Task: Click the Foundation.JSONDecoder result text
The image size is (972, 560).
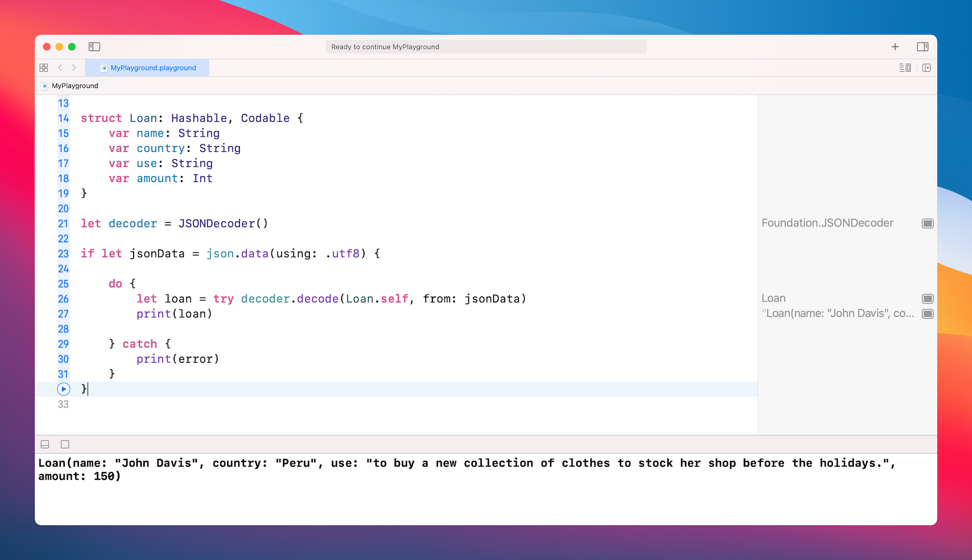Action: (827, 223)
